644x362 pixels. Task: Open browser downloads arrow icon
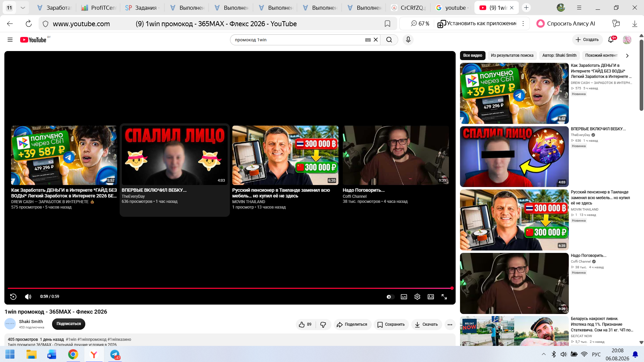[635, 24]
